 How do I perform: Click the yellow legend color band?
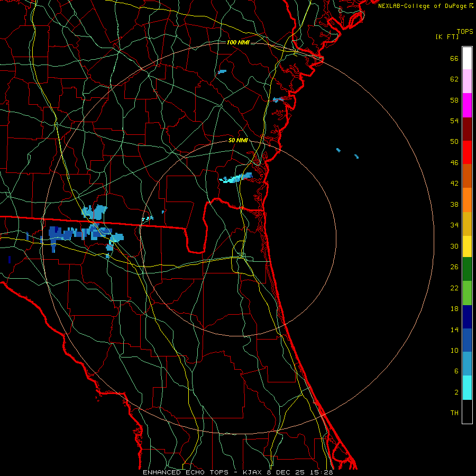point(467,246)
